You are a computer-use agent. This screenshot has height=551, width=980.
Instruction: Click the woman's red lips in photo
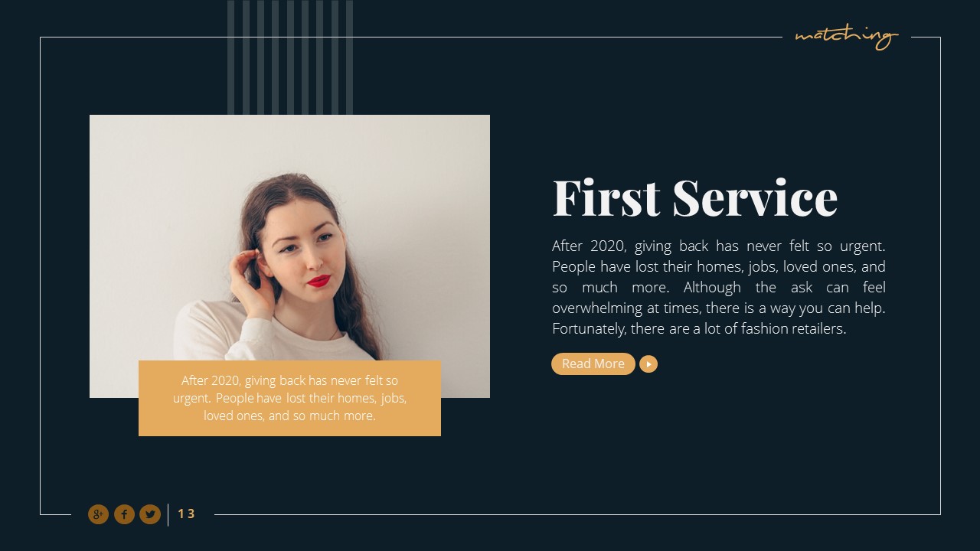coord(318,281)
